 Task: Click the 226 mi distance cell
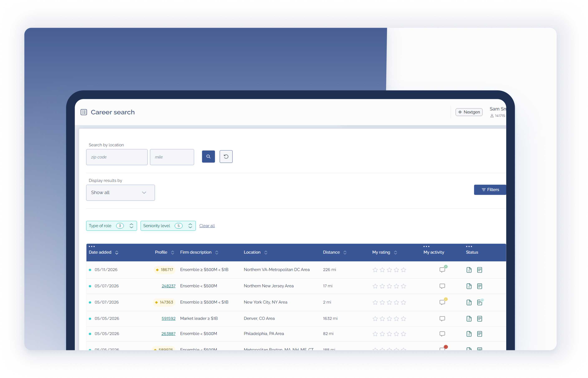(x=330, y=270)
